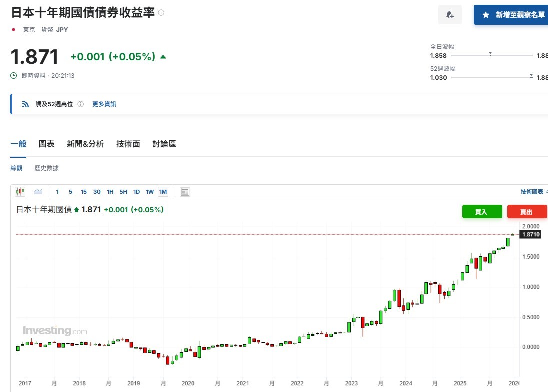Switch to the 5H interval

123,192
